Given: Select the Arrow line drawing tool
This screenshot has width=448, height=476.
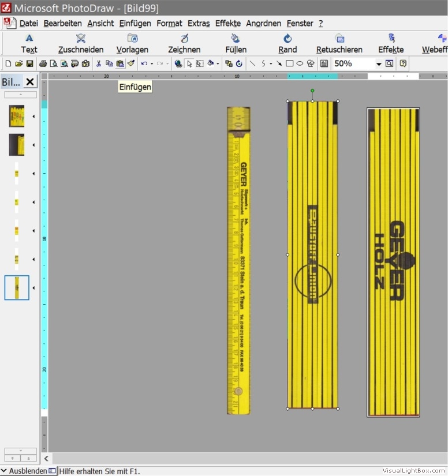Looking at the screenshot, I should point(279,63).
